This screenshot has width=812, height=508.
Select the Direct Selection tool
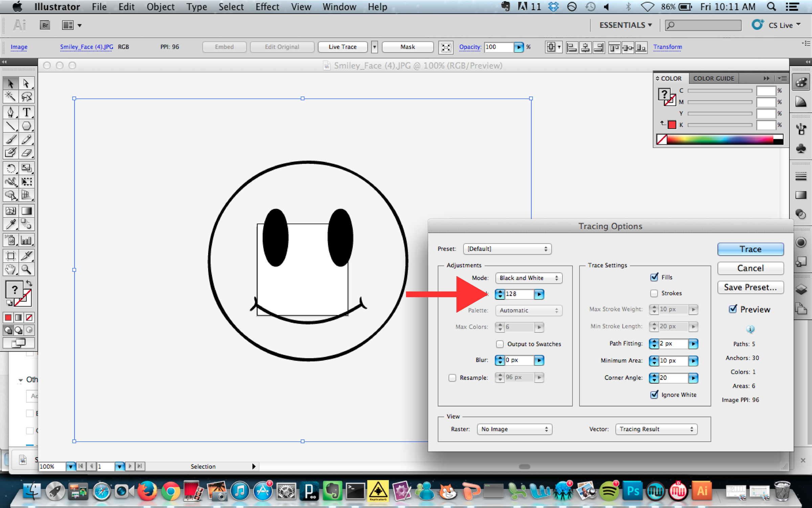(x=26, y=83)
